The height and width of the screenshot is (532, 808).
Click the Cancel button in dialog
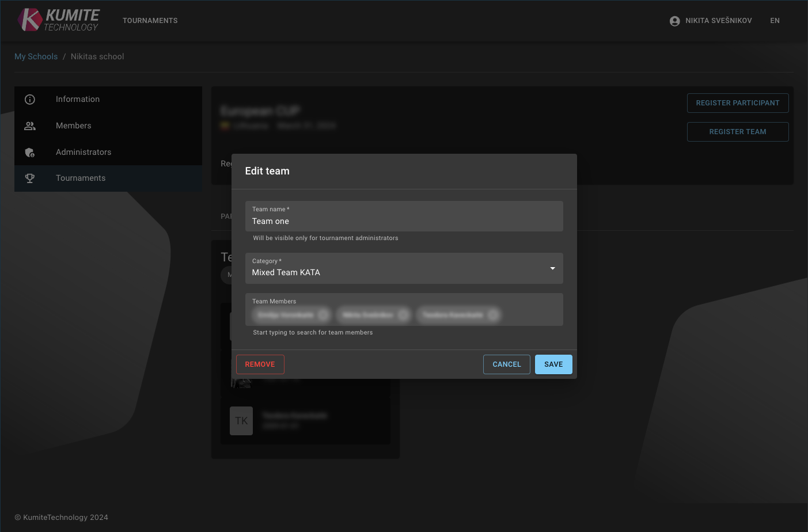(506, 364)
